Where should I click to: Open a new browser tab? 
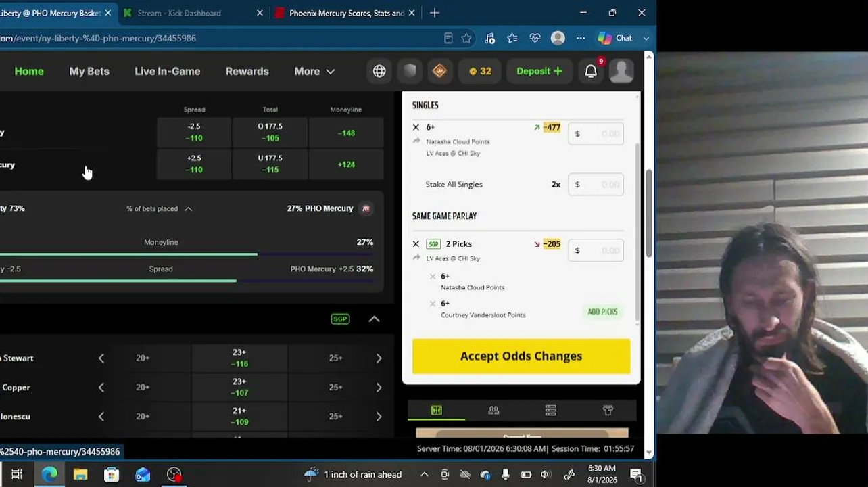(435, 13)
